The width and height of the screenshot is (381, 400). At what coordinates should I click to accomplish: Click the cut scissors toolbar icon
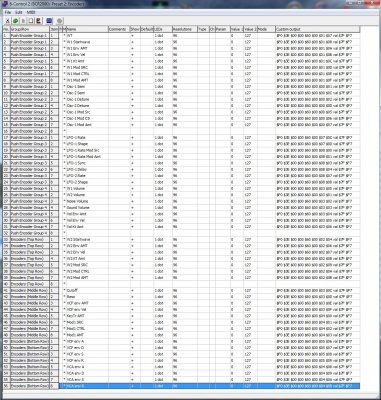coord(7,21)
